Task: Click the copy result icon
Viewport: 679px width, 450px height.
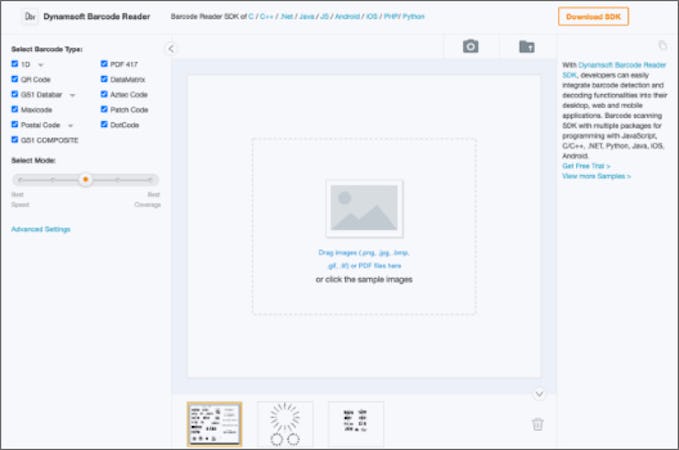Action: click(x=663, y=45)
